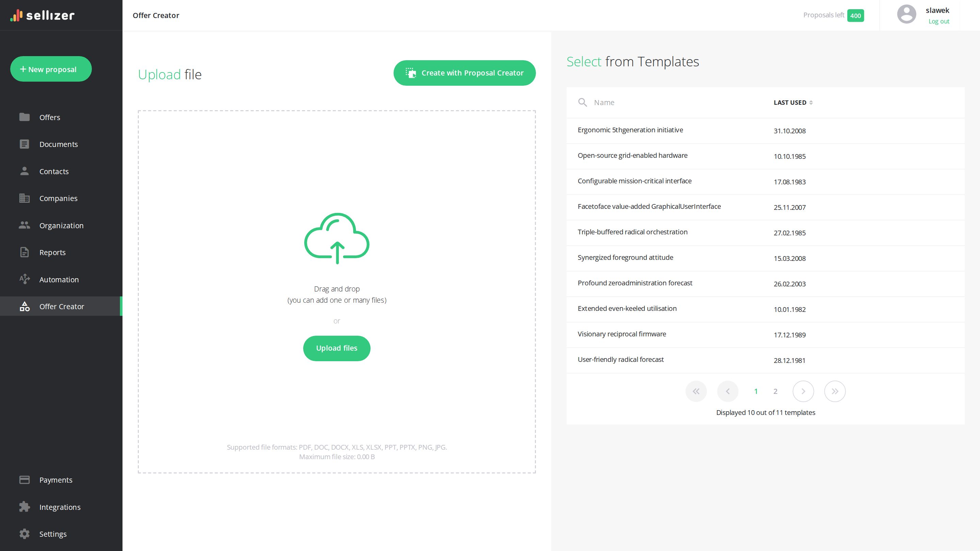Click the Companies building icon
This screenshot has height=551, width=980.
coord(24,198)
